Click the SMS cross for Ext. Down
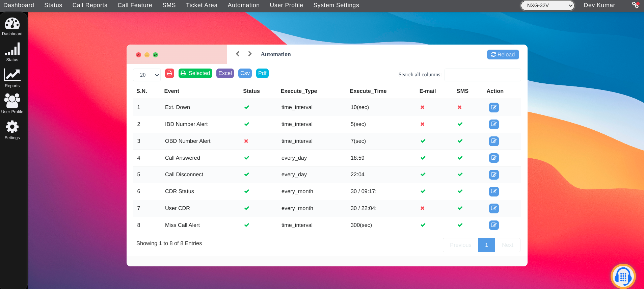Viewport: 644px width, 289px height. [459, 107]
